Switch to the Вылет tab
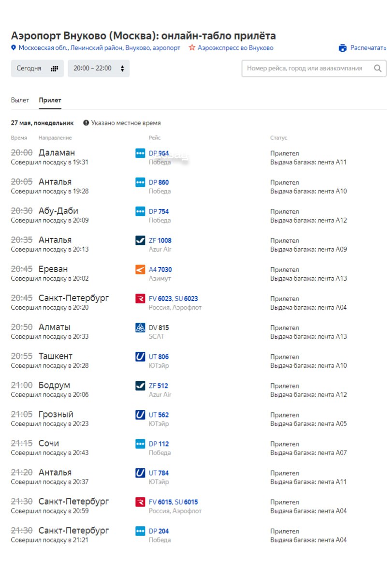Screen dimensions: 392x568 (x=20, y=100)
